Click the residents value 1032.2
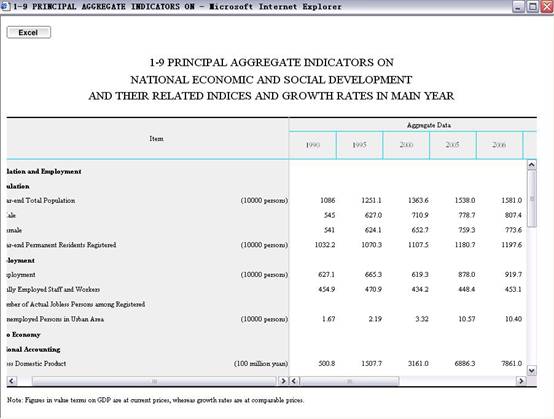554x419 pixels. [325, 245]
